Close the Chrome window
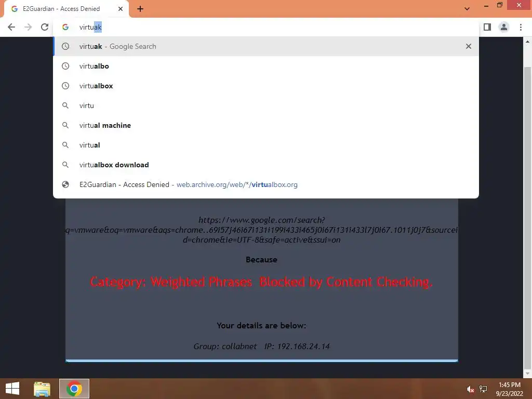 519,5
